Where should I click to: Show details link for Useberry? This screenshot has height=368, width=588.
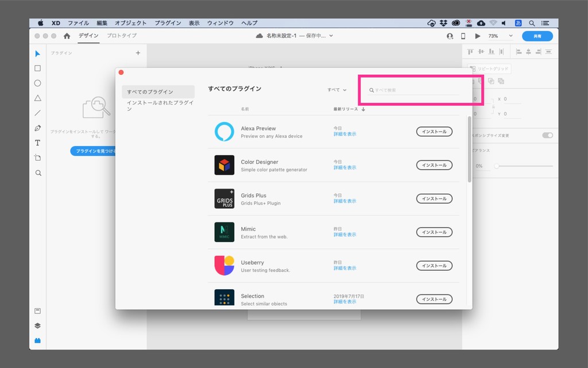coord(345,268)
